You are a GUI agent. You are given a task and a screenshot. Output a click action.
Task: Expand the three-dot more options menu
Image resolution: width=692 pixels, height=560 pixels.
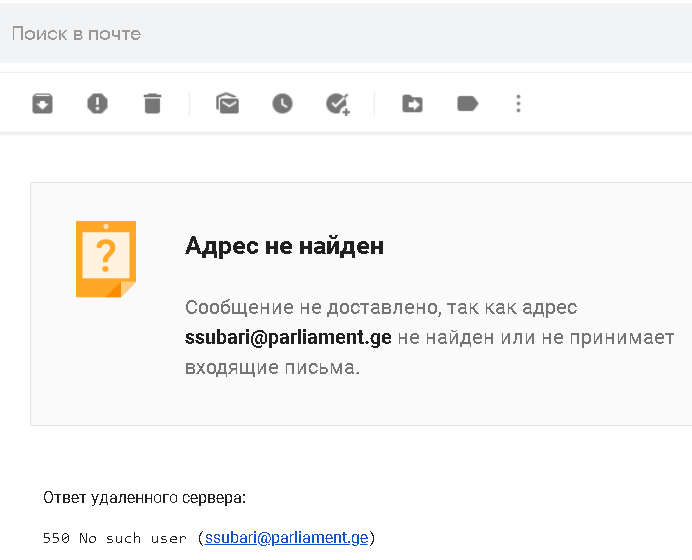(x=518, y=103)
